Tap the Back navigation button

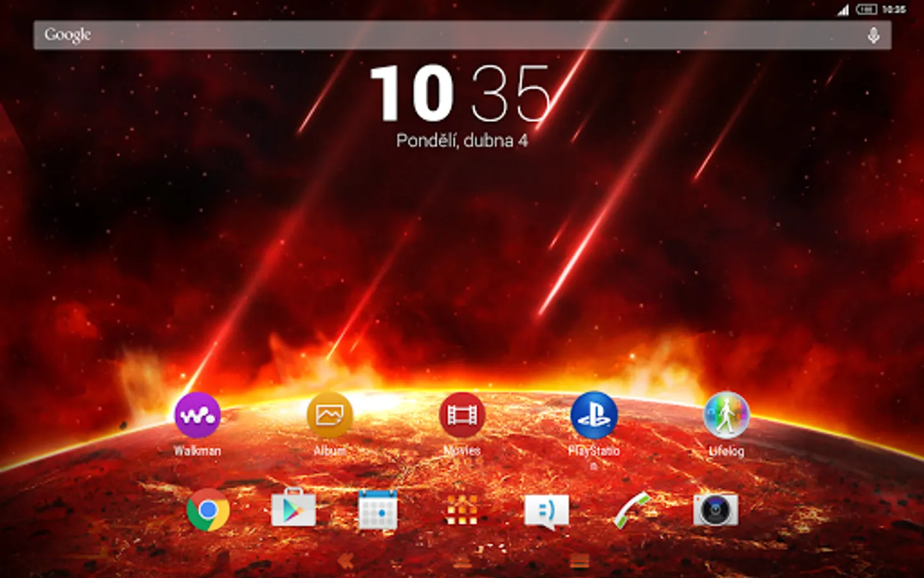[x=345, y=561]
